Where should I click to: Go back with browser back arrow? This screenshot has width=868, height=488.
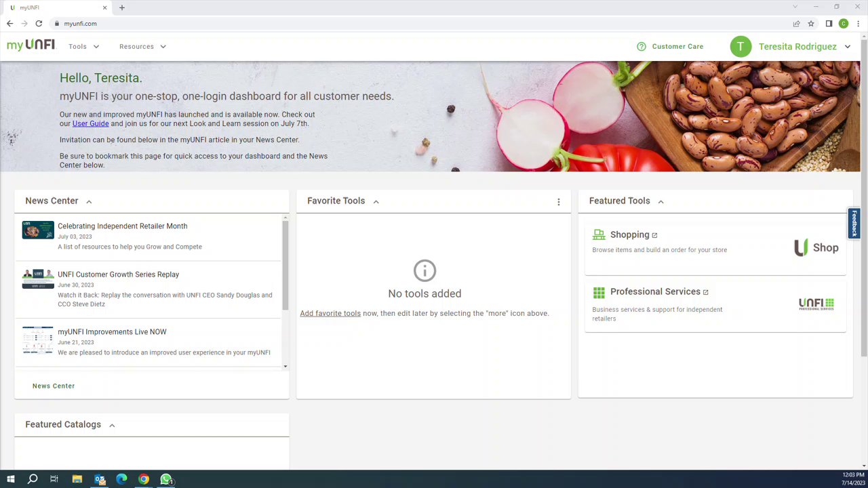tap(9, 24)
